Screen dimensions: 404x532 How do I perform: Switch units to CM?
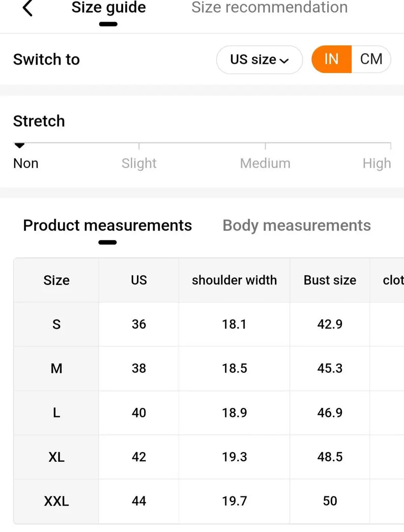(371, 60)
